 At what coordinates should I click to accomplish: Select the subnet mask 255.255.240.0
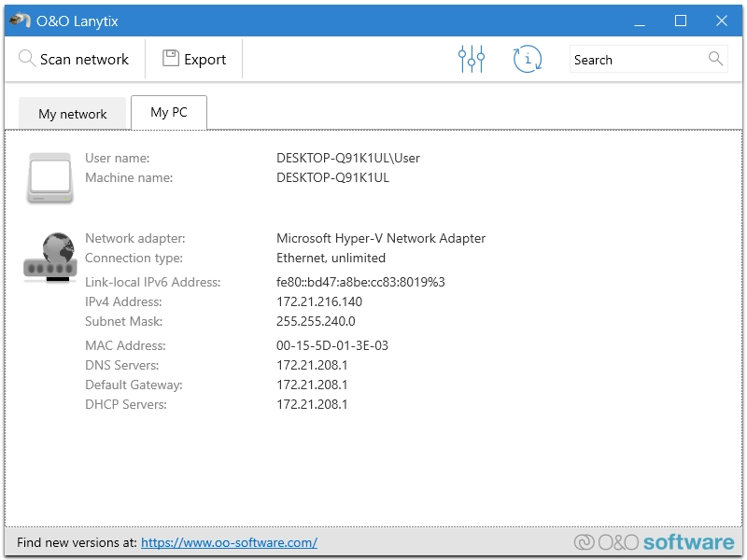tap(316, 321)
